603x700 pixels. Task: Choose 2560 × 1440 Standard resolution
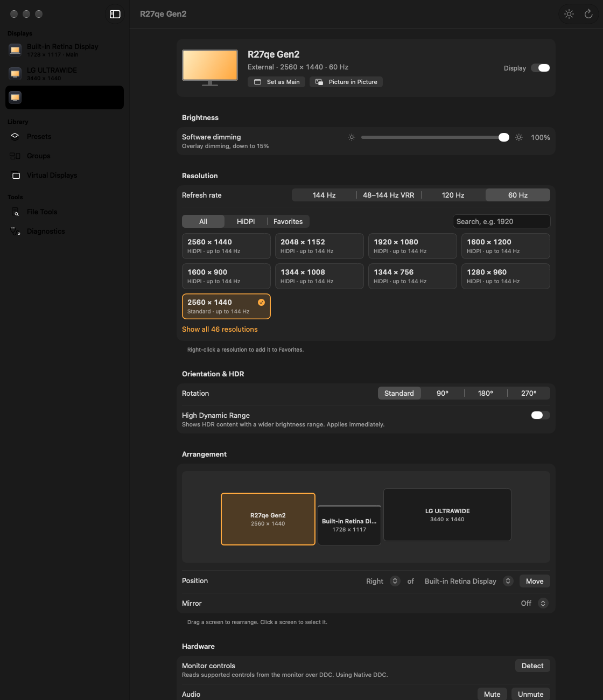click(x=226, y=306)
